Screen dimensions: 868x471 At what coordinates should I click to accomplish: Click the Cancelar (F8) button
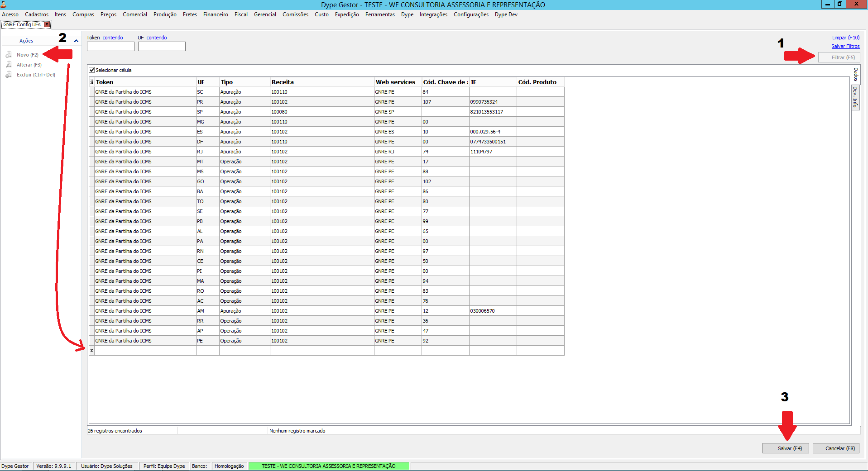pos(836,448)
